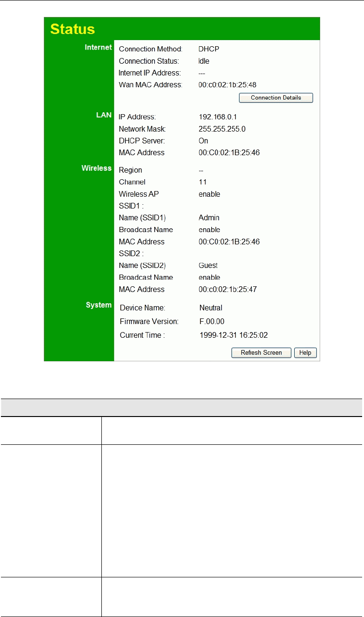This screenshot has width=364, height=617.
Task: Click the Refresh Screen button
Action: pyautogui.click(x=261, y=352)
